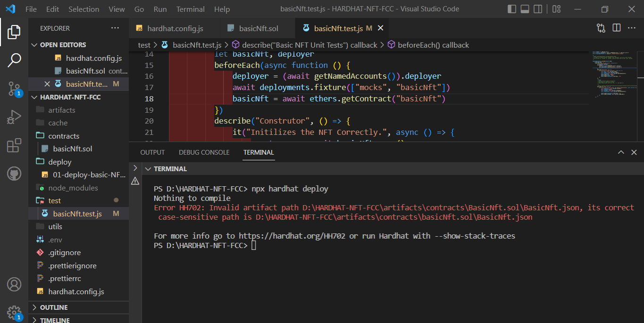This screenshot has width=644, height=323.
Task: Open the .gitignore file
Action: [x=78, y=253]
